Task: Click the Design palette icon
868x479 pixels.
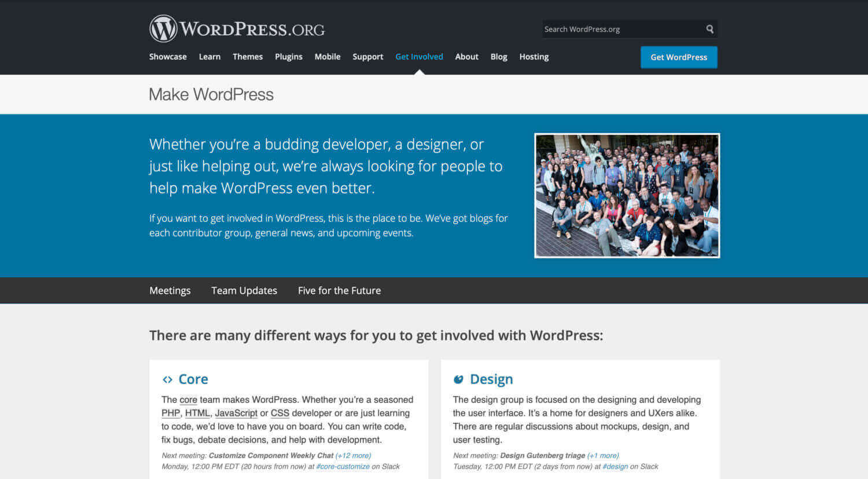Action: 458,379
